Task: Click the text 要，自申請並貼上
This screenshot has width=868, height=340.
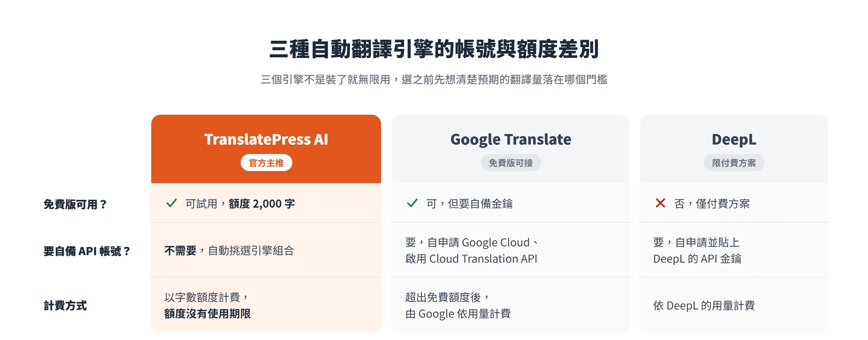Action: [696, 243]
